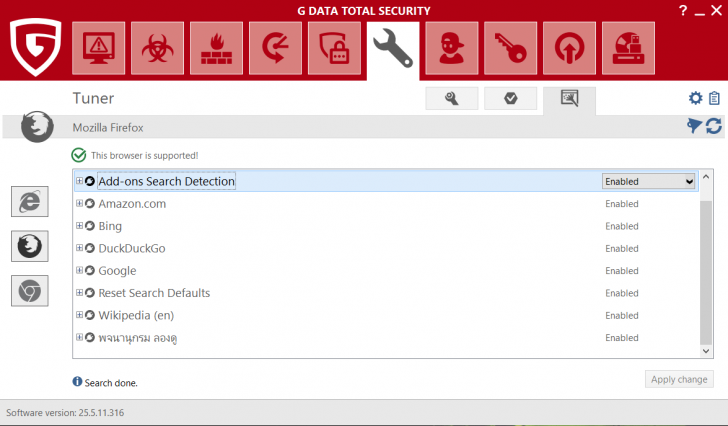Click Enabled status for Amazon.com
This screenshot has height=426, width=728.
[x=622, y=204]
